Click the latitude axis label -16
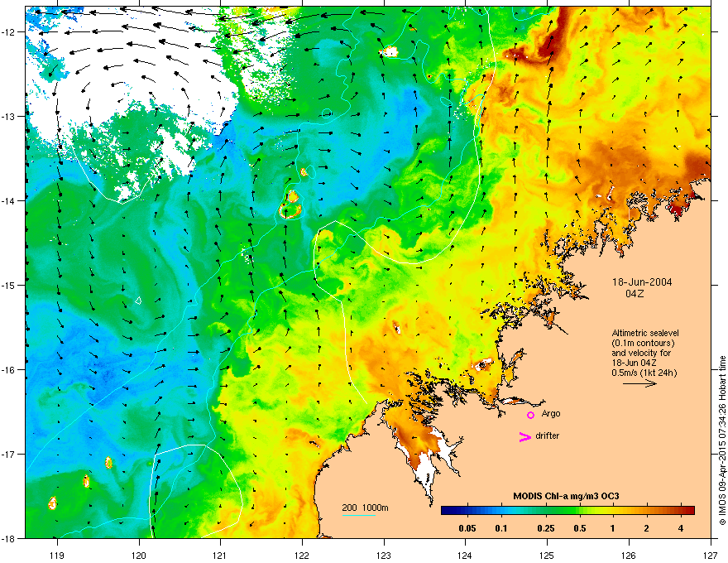Screen dimensions: 728x563 [8, 370]
